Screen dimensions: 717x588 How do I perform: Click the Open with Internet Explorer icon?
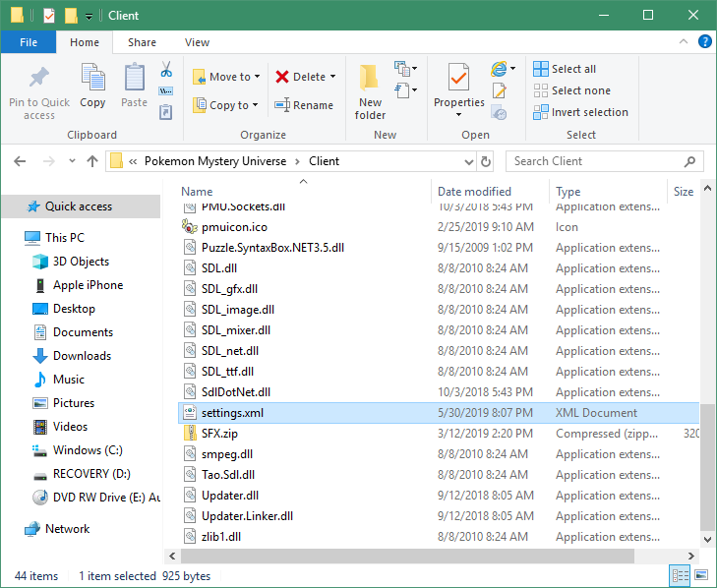click(x=499, y=69)
